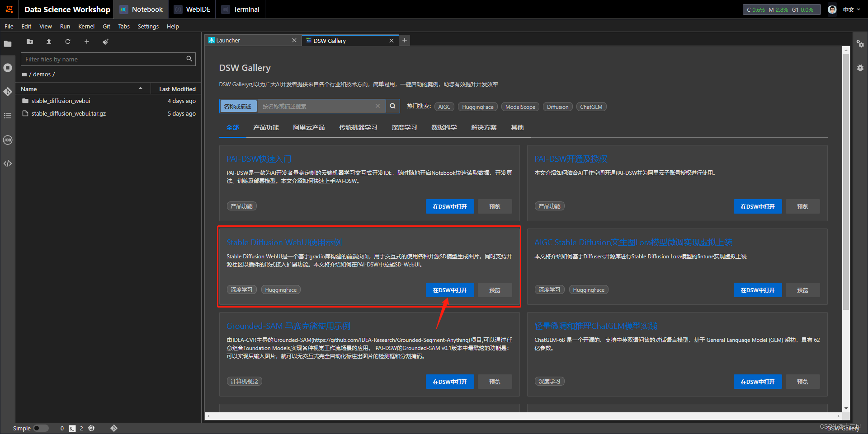Refresh the file list
Viewport: 868px width, 434px height.
68,42
